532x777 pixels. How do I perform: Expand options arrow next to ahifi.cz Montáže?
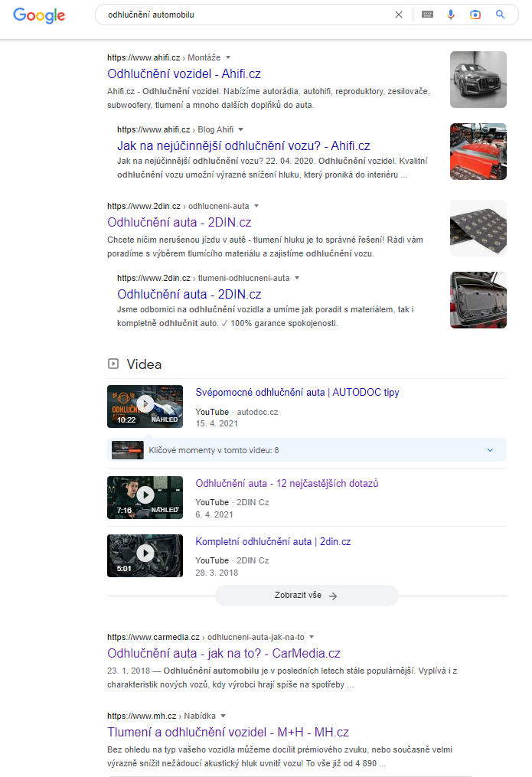(228, 57)
